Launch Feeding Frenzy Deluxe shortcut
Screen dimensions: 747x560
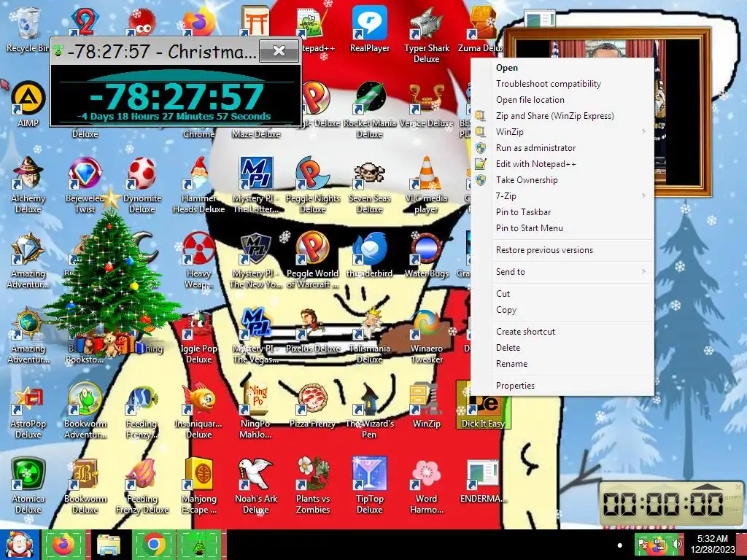click(x=142, y=486)
